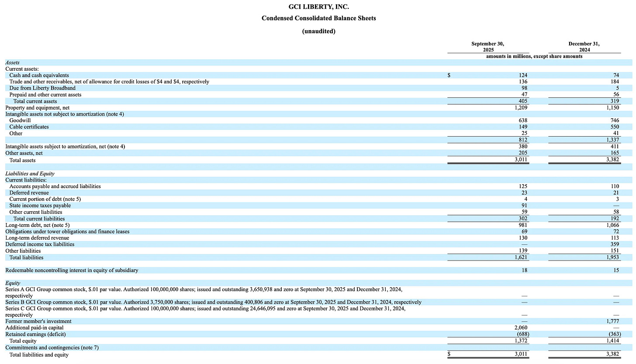Image resolution: width=636 pixels, height=364 pixels.
Task: Select the 2024 Total equity value 1,414
Action: (613, 341)
